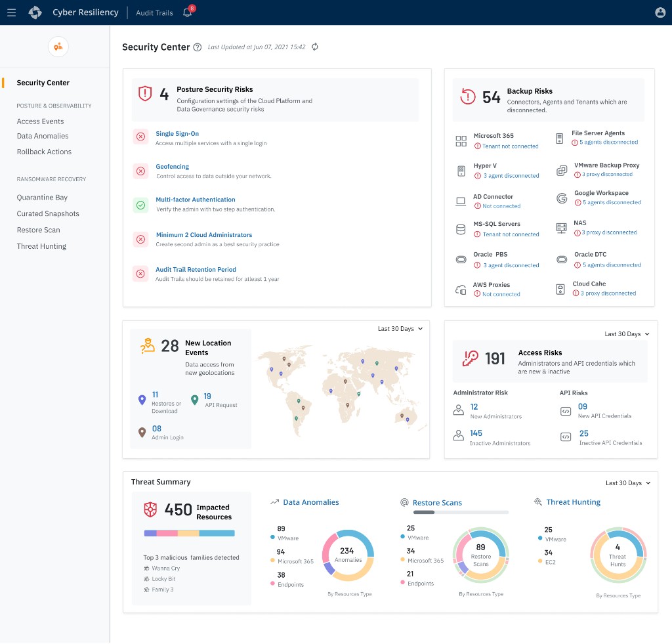Click the 145 Inactive Administrators count
The image size is (672, 644).
coord(476,433)
